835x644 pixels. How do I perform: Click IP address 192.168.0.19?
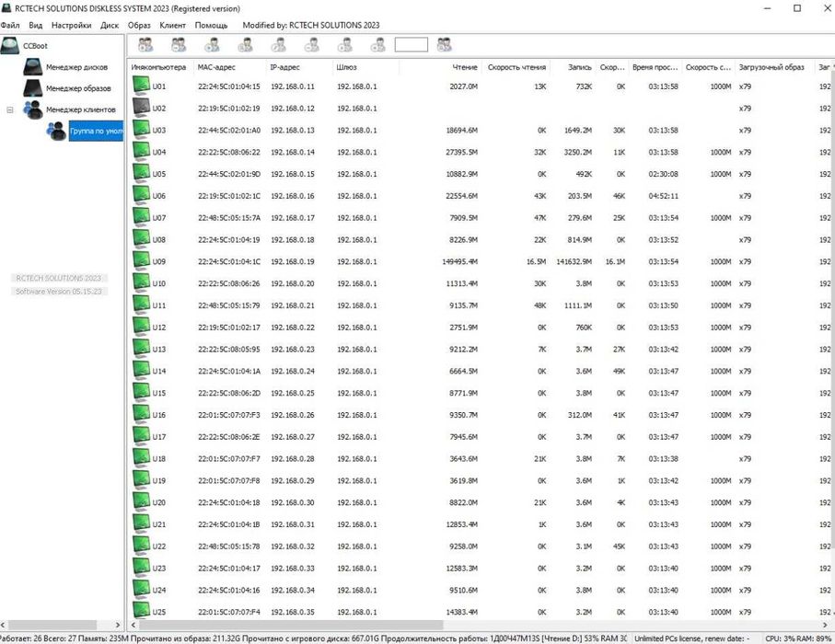pyautogui.click(x=293, y=261)
